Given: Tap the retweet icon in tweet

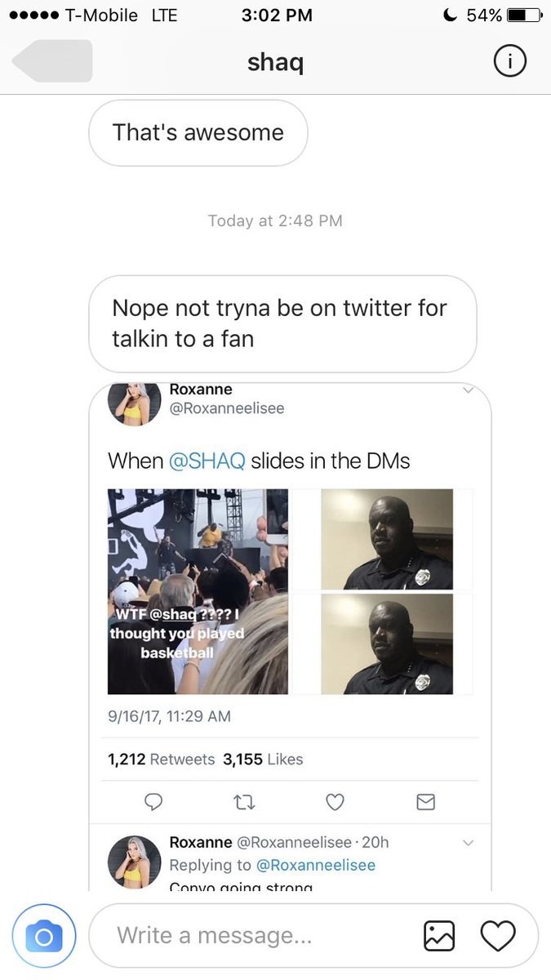Looking at the screenshot, I should 245,802.
